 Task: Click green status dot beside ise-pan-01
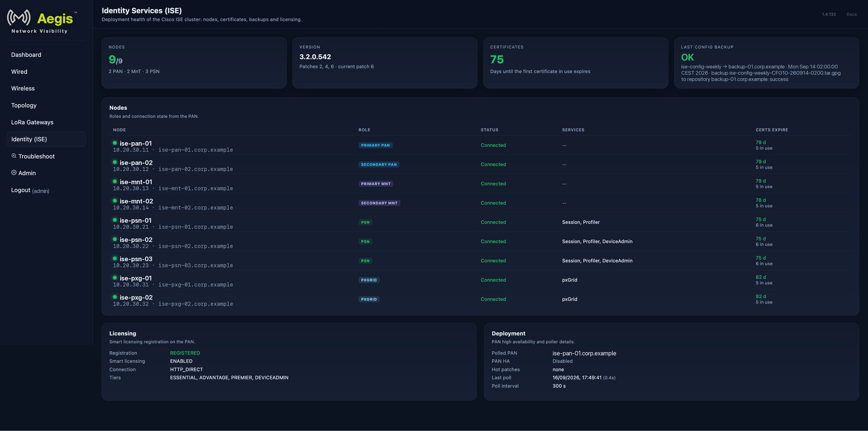[x=115, y=143]
